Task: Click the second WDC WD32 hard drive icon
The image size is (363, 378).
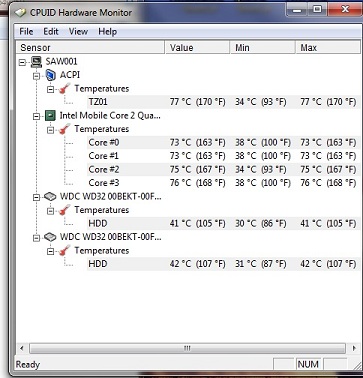Action: point(50,237)
